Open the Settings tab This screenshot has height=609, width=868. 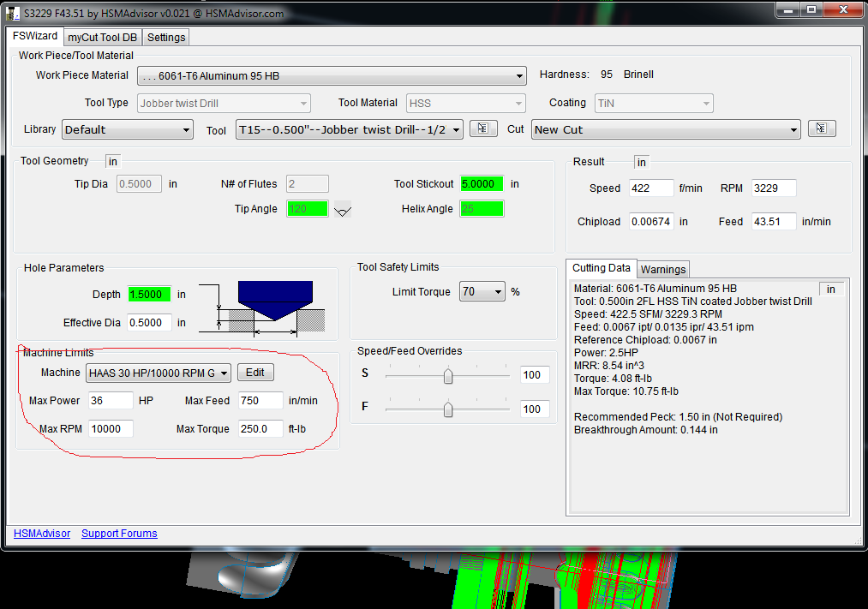166,38
